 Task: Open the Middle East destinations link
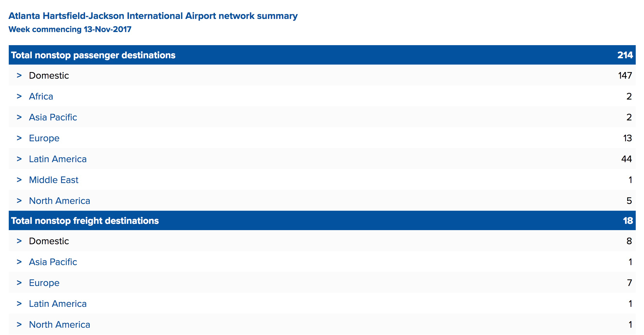tap(54, 180)
